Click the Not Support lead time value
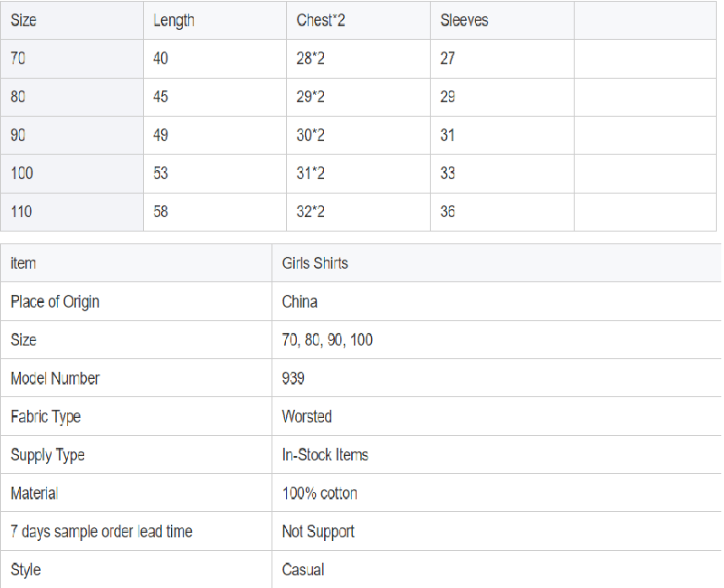Image resolution: width=724 pixels, height=588 pixels. tap(319, 532)
